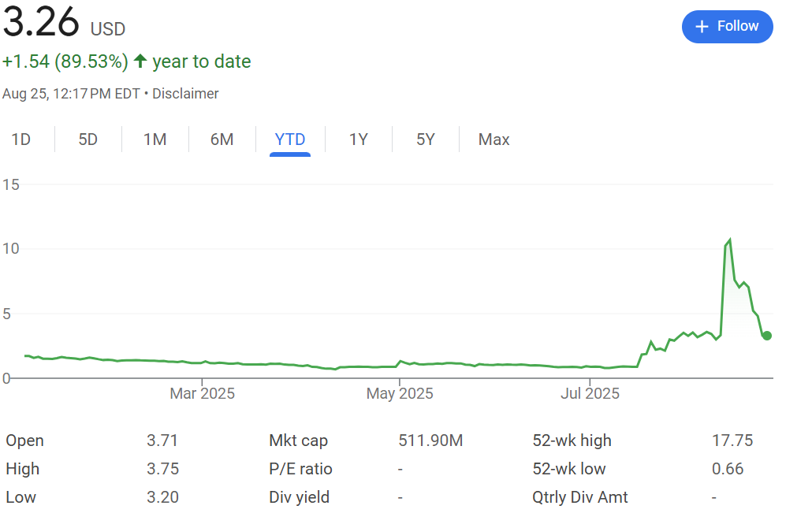Viewport: 812px width, 513px height.
Task: Show the Max time range
Action: [494, 139]
